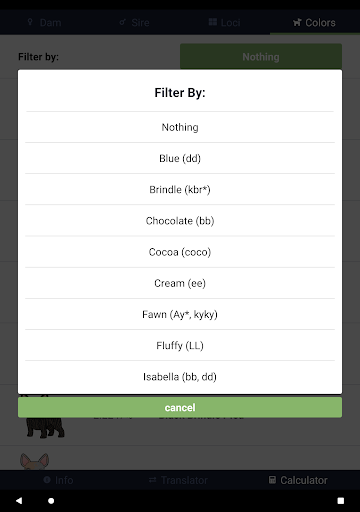Open the Translator section
The width and height of the screenshot is (360, 512).
[x=179, y=480]
